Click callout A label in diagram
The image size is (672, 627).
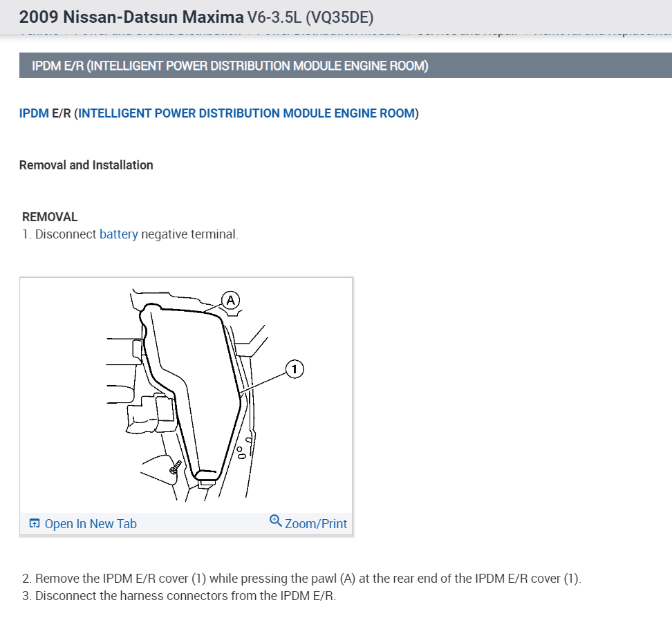click(x=231, y=301)
